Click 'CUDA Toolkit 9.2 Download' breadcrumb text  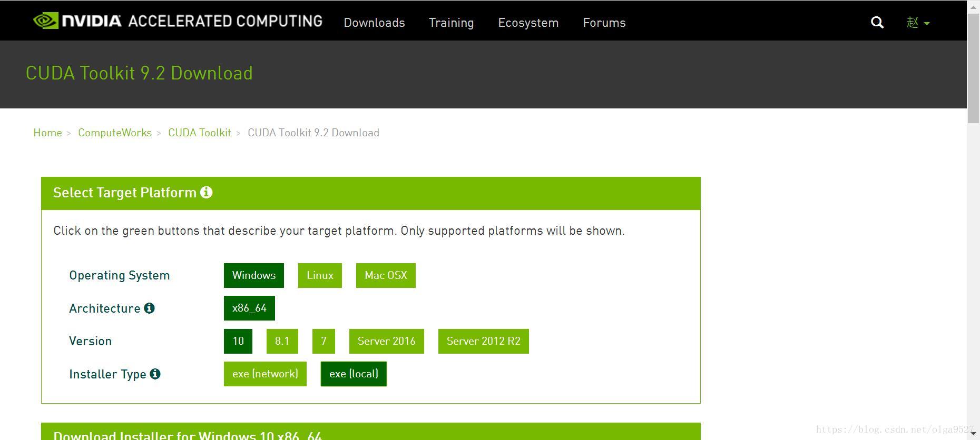point(313,133)
